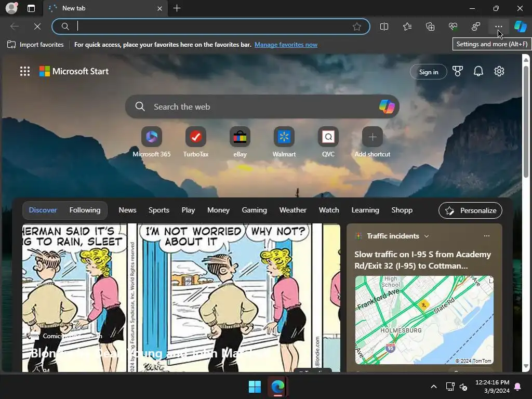Open the slow traffic I-95 headline

(x=423, y=260)
